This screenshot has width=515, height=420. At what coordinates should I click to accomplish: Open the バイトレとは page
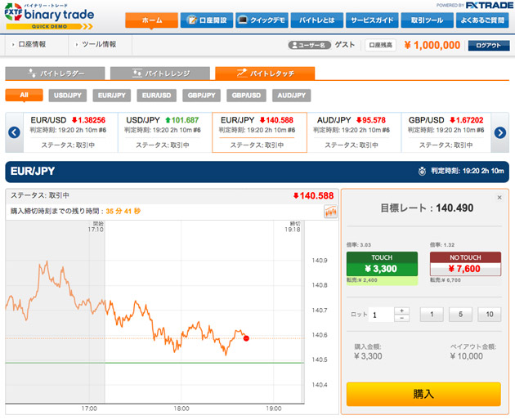(317, 20)
